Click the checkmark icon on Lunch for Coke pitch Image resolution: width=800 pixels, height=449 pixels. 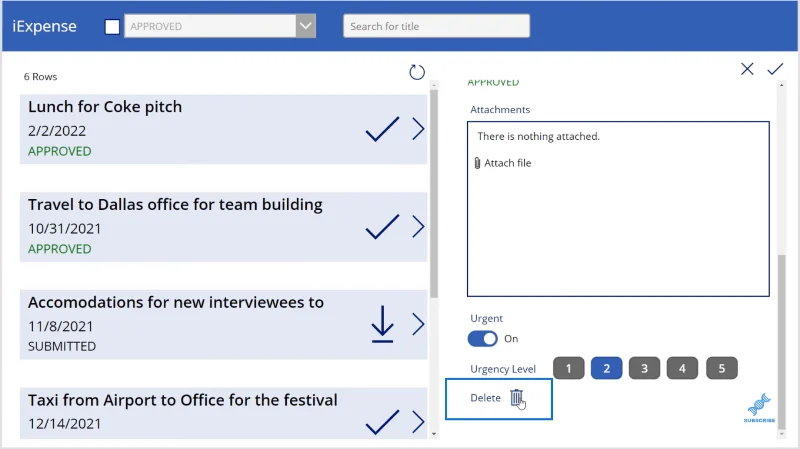382,129
